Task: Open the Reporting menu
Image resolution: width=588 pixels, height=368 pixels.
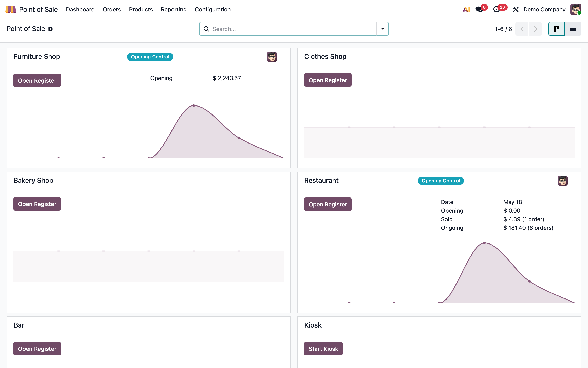Action: click(x=174, y=9)
